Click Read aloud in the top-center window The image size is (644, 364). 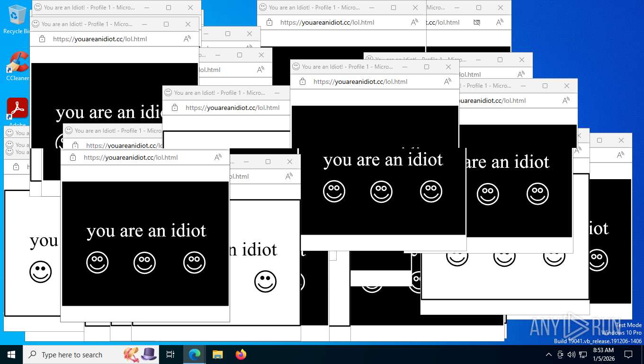414,22
